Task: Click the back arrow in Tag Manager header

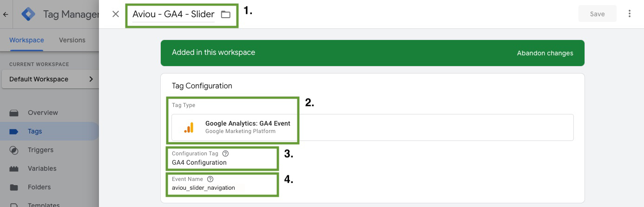Action: [x=6, y=14]
